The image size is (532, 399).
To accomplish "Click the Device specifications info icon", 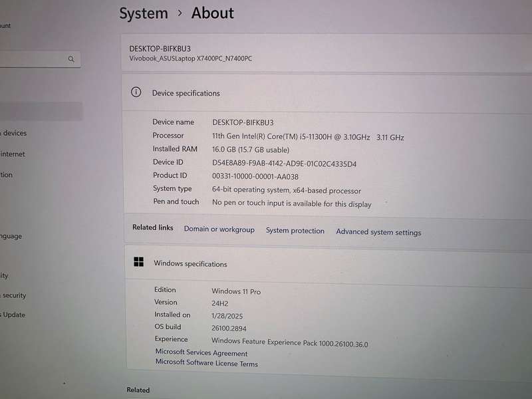I will (x=136, y=92).
